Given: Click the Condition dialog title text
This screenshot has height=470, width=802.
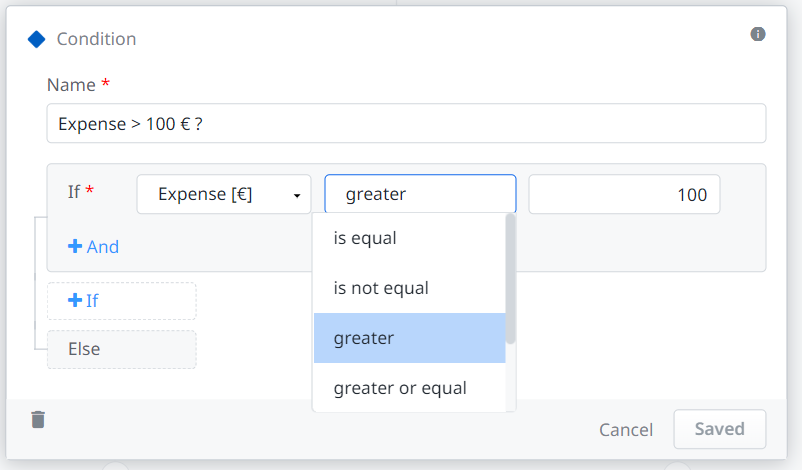Looking at the screenshot, I should (96, 39).
